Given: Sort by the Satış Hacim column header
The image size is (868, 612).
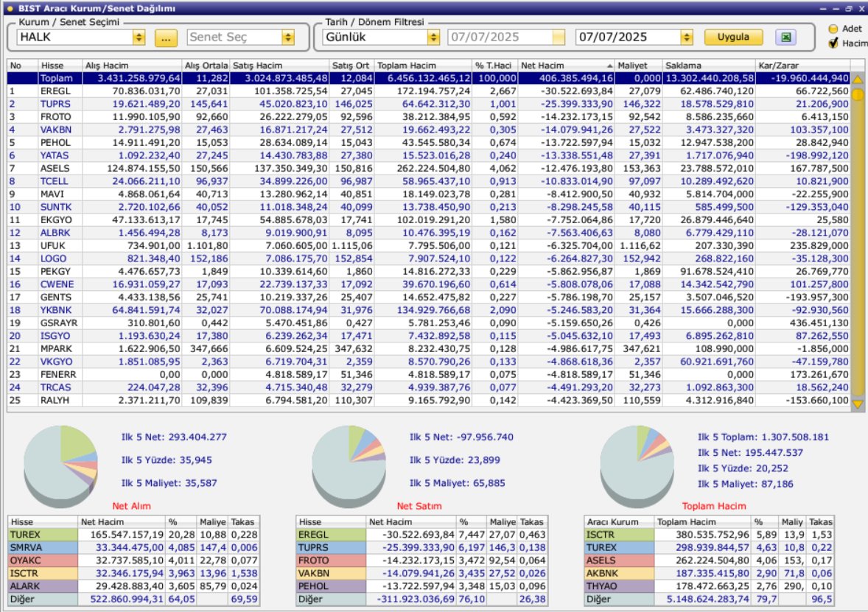Looking at the screenshot, I should click(279, 66).
